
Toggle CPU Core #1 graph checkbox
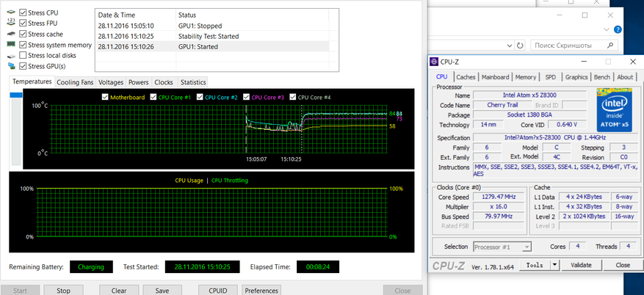(x=153, y=98)
